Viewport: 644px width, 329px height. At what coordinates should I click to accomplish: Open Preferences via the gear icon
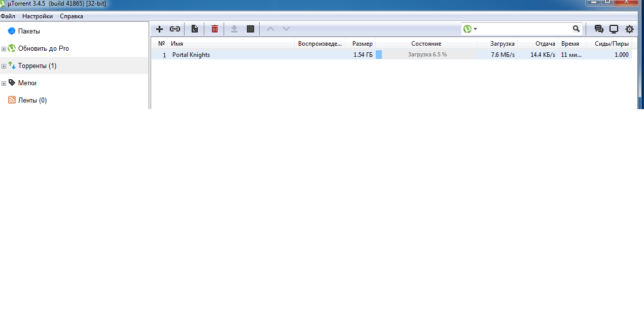[x=629, y=29]
